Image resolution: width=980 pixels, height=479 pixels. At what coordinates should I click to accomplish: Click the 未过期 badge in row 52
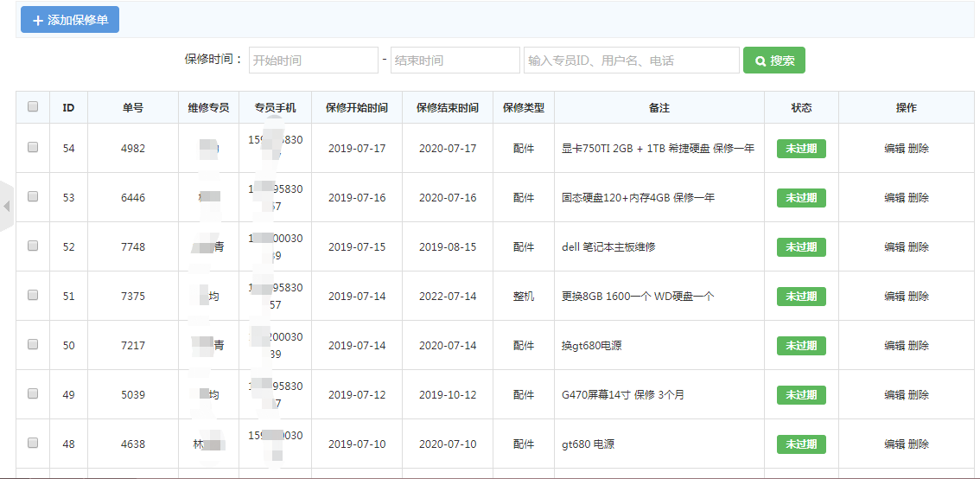(x=801, y=247)
